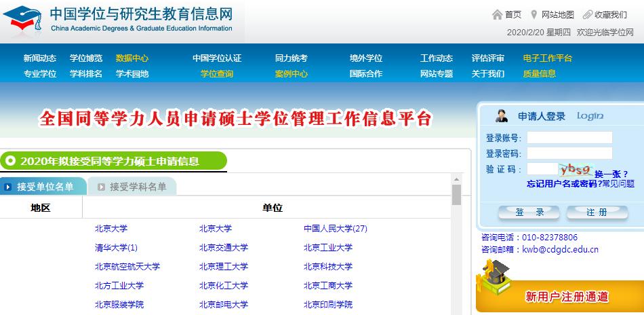The height and width of the screenshot is (315, 644).
Task: Switch to 接受单位名单 tab
Action: 43,187
